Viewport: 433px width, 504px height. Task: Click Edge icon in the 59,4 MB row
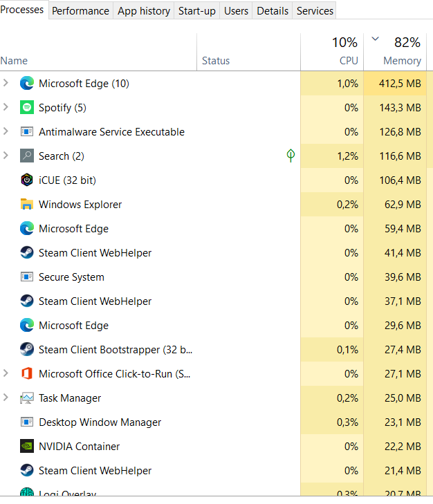(27, 229)
